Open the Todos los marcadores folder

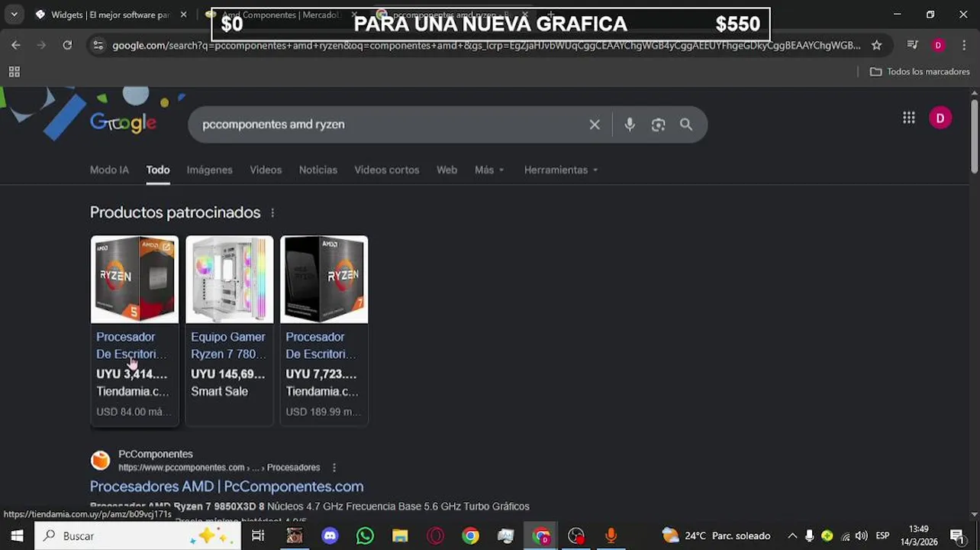click(x=920, y=72)
